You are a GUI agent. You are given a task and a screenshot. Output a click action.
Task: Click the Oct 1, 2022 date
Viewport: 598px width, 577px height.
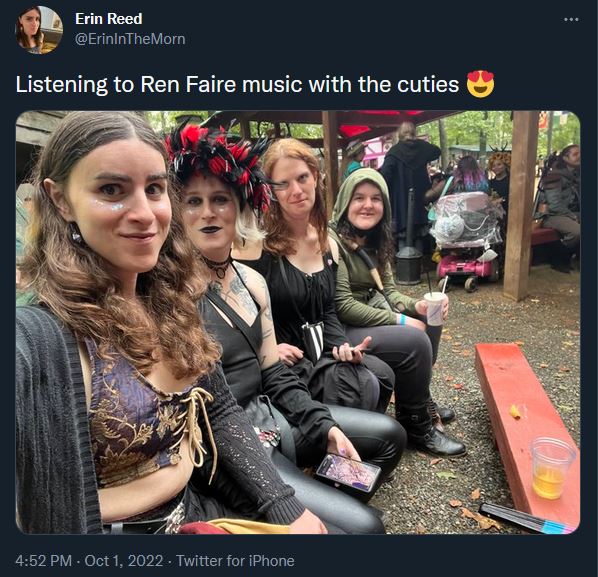[x=124, y=561]
